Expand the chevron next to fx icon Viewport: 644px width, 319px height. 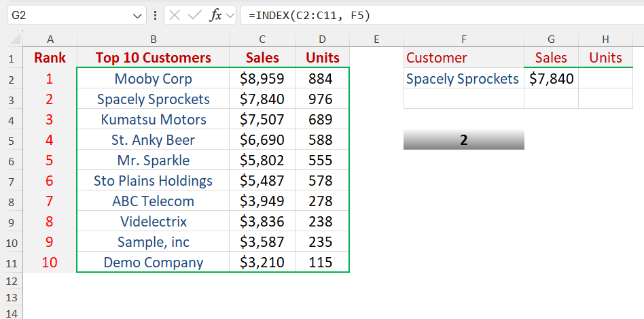pyautogui.click(x=230, y=15)
